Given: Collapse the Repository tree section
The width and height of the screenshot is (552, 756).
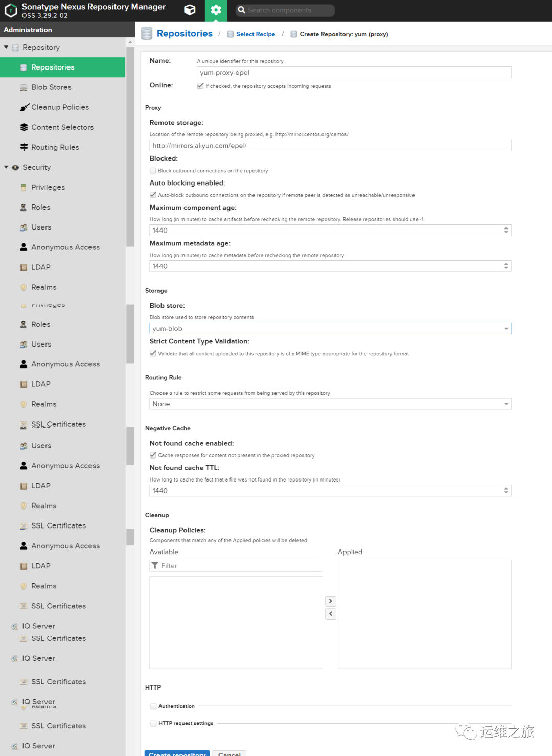Looking at the screenshot, I should [x=6, y=47].
